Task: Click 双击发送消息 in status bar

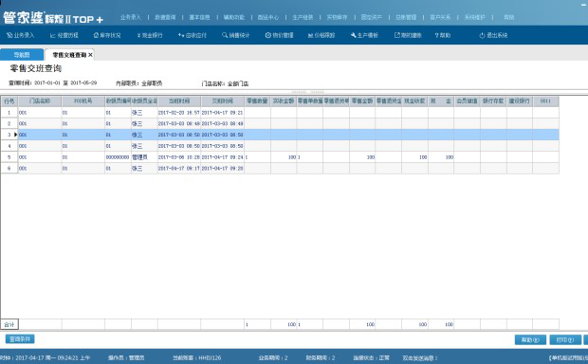Action: point(420,358)
